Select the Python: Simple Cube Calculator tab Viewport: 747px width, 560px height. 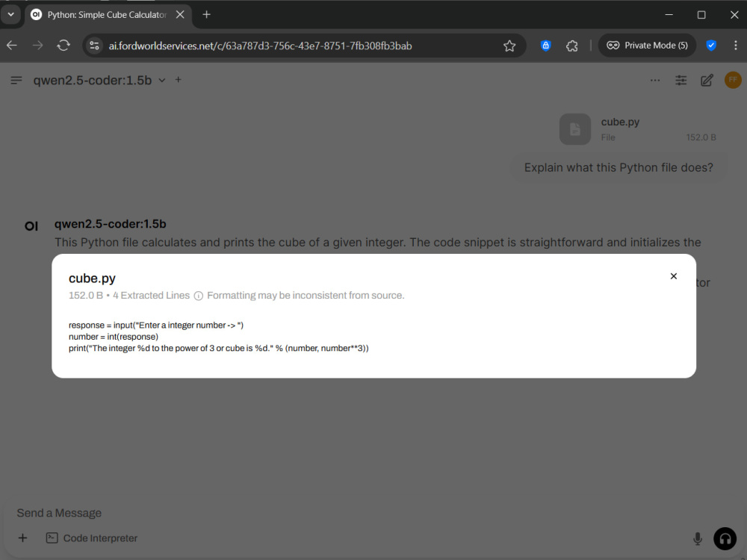pyautogui.click(x=108, y=15)
